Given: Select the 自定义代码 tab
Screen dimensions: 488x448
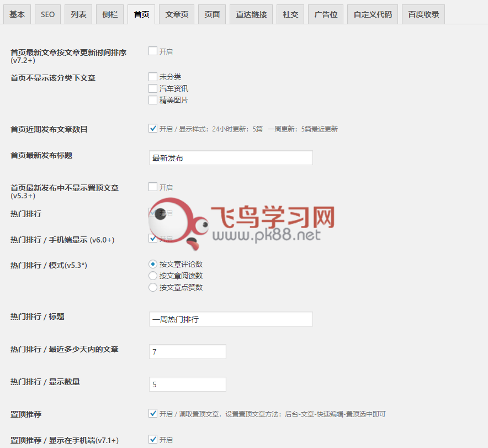Looking at the screenshot, I should click(x=373, y=14).
